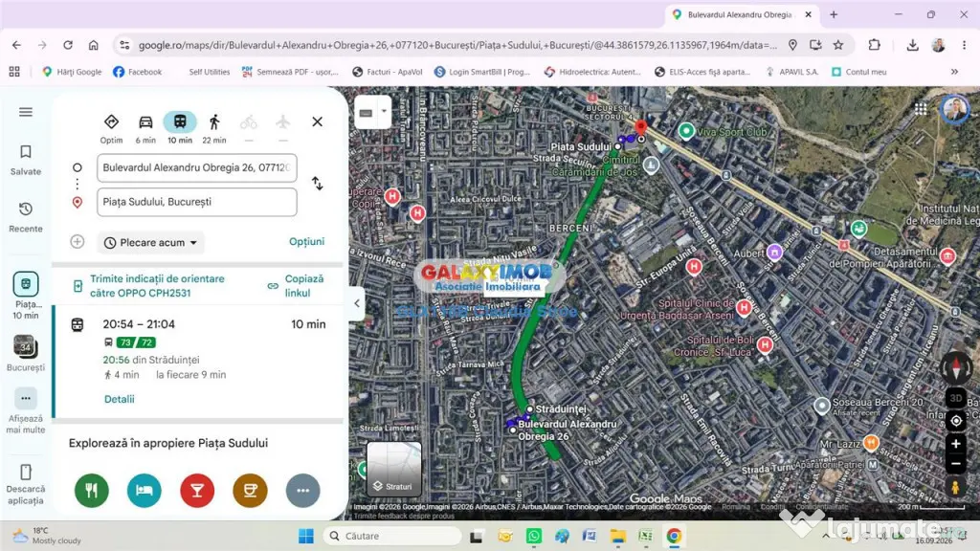The height and width of the screenshot is (551, 980).
Task: Open the Facebook bookmark
Action: (137, 72)
